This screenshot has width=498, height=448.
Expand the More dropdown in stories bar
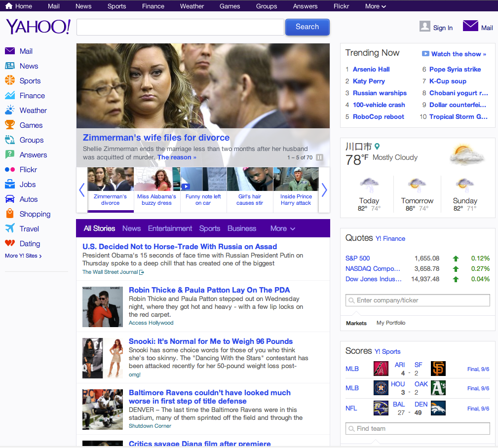283,228
